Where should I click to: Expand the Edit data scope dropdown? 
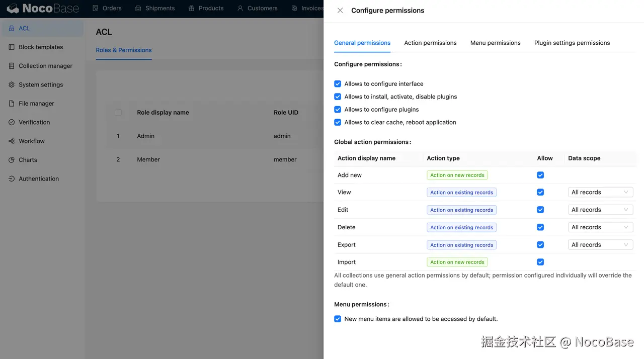point(600,210)
